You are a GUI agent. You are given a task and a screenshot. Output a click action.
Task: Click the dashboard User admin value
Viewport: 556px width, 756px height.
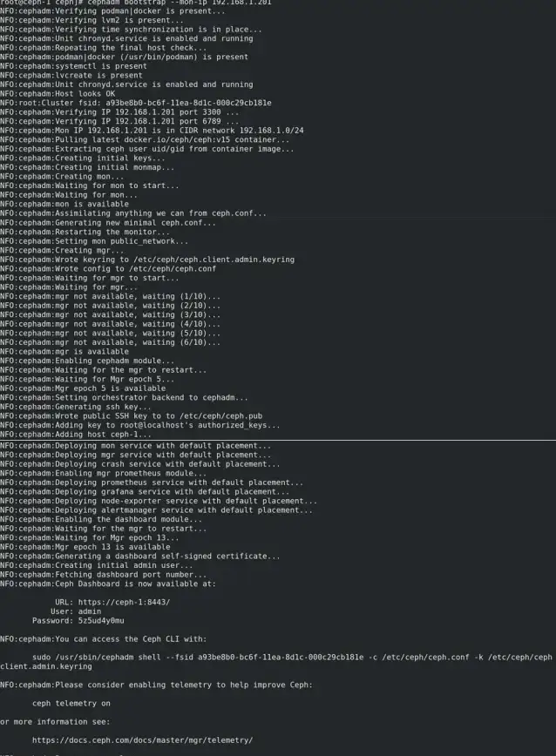point(89,611)
